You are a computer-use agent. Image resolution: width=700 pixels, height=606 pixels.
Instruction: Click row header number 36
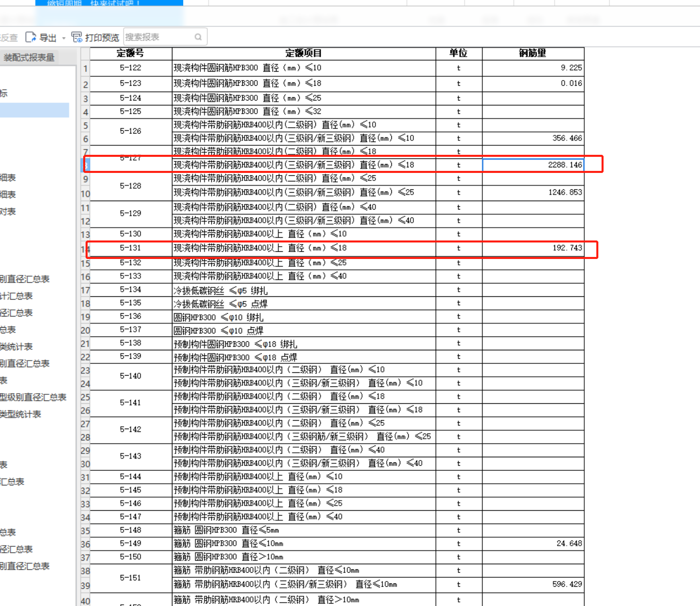(85, 544)
